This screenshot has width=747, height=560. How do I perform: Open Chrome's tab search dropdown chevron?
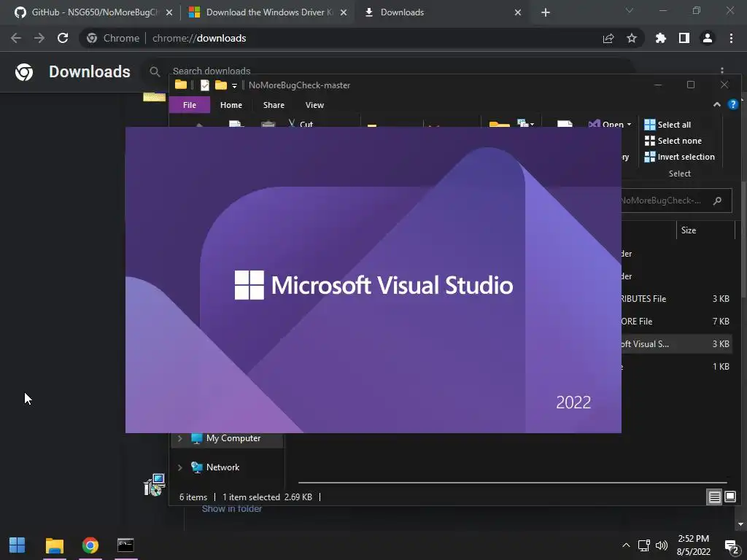pos(630,10)
